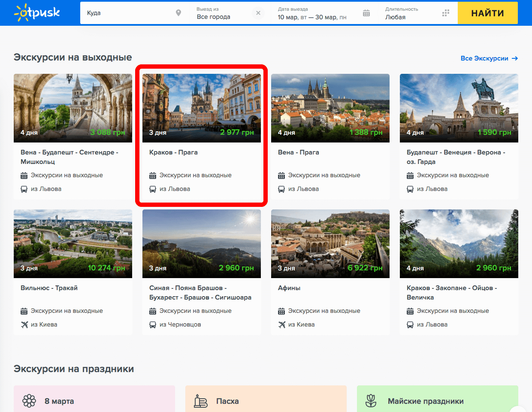Click the bus icon on Вена - Будапешт - Сентендре card

[x=24, y=189]
